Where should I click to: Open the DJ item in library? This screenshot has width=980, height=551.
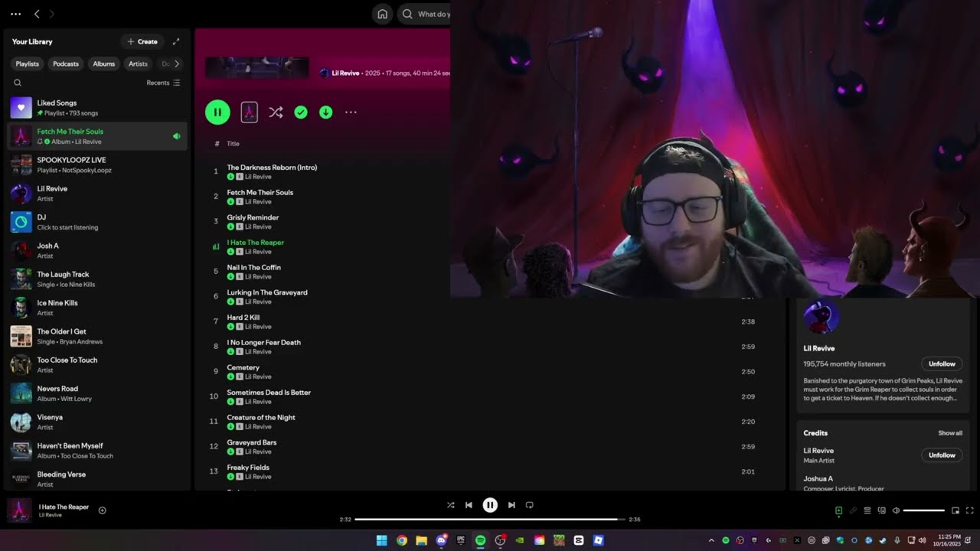coord(97,222)
